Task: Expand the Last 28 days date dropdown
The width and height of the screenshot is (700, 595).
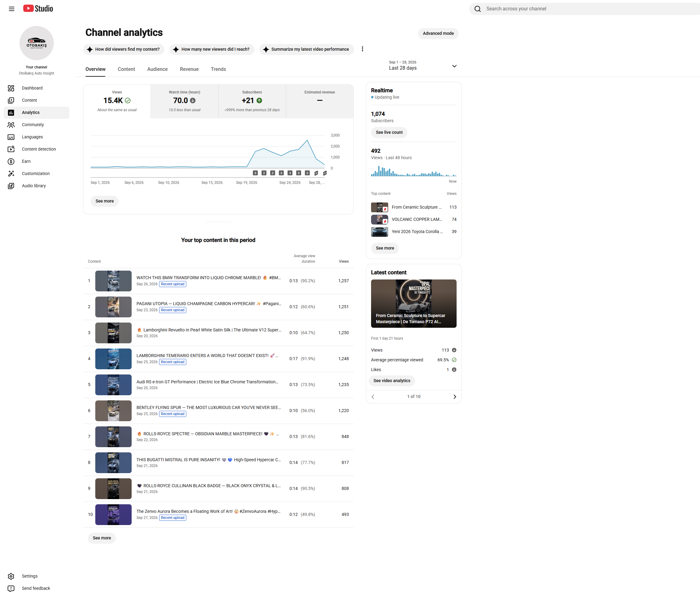Action: [423, 65]
